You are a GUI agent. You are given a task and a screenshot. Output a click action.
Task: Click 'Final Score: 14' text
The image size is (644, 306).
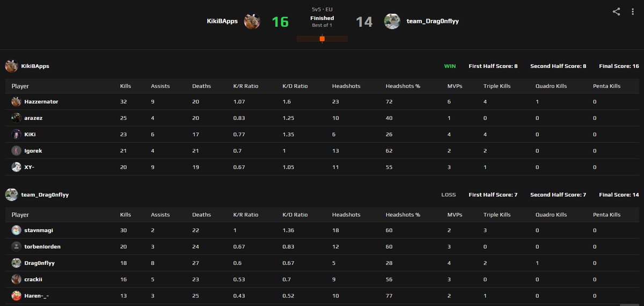coord(619,195)
